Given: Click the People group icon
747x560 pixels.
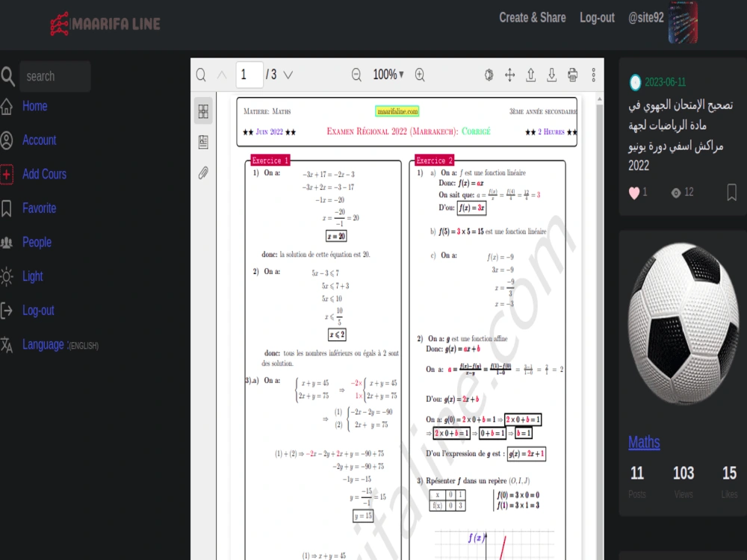Looking at the screenshot, I should point(7,243).
